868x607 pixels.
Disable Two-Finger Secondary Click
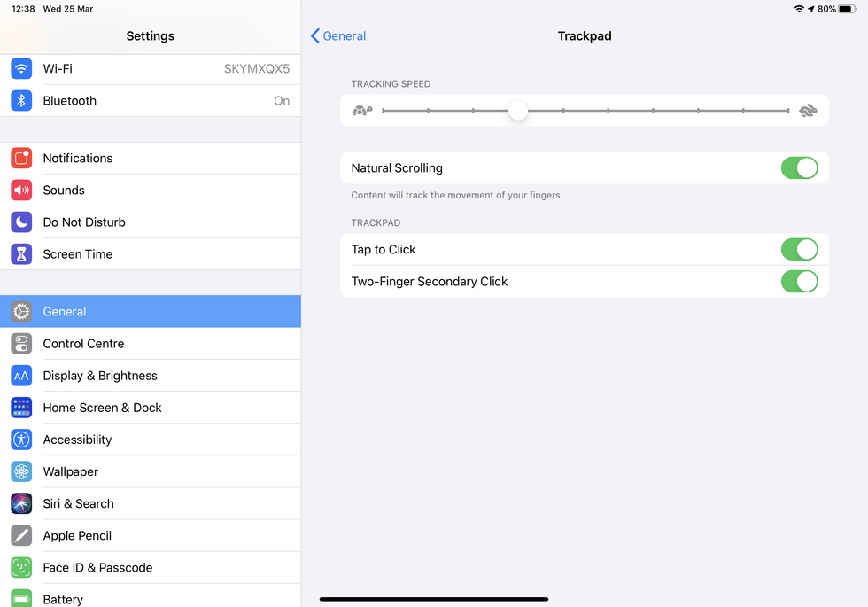799,281
